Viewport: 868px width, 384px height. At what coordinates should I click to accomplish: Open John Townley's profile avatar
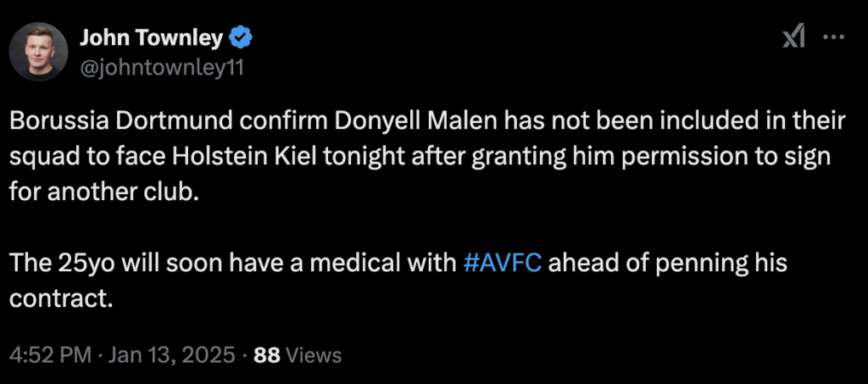(x=39, y=52)
